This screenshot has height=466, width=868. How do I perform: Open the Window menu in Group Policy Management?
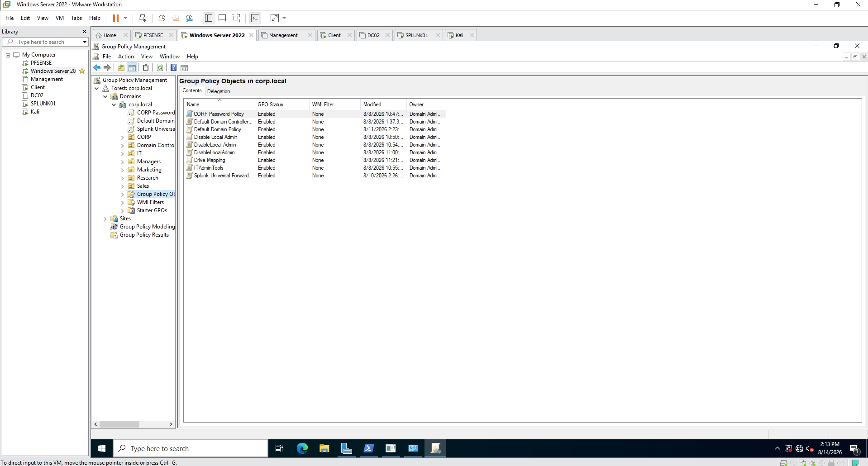coord(170,57)
